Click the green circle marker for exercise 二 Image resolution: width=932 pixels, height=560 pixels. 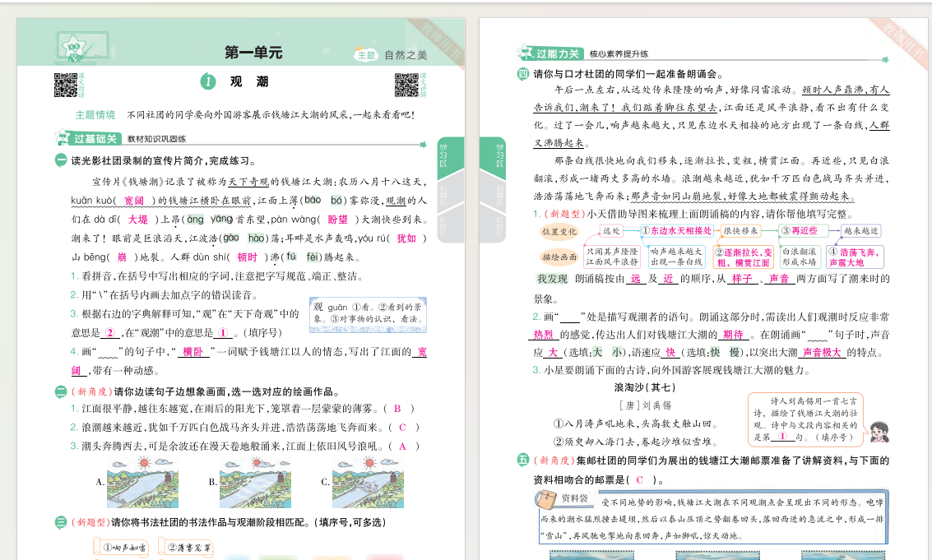coord(61,391)
